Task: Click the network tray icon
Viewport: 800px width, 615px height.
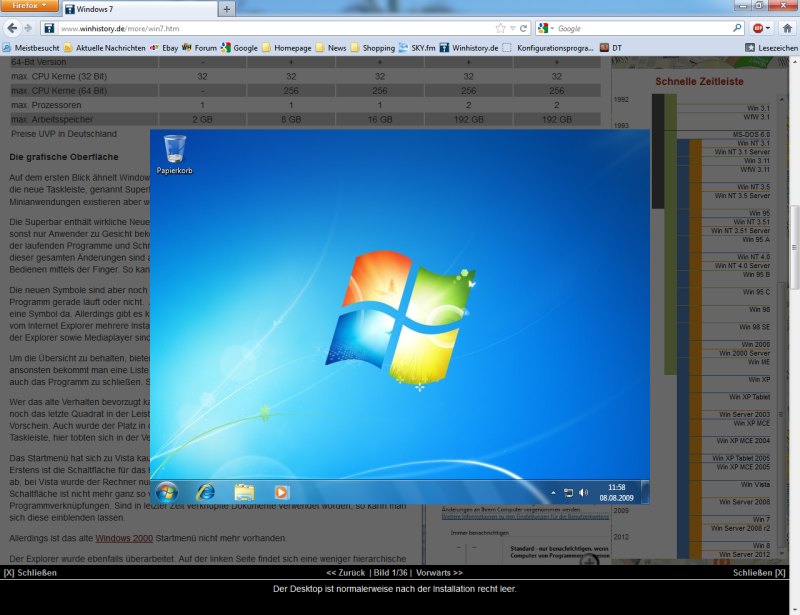Action: coord(568,493)
